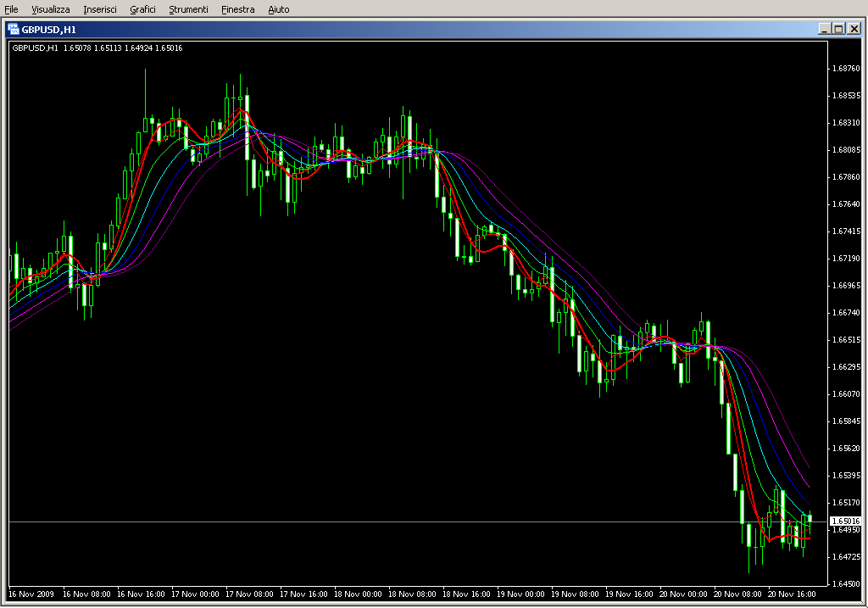
Task: Open the Grafici menu
Action: click(142, 9)
